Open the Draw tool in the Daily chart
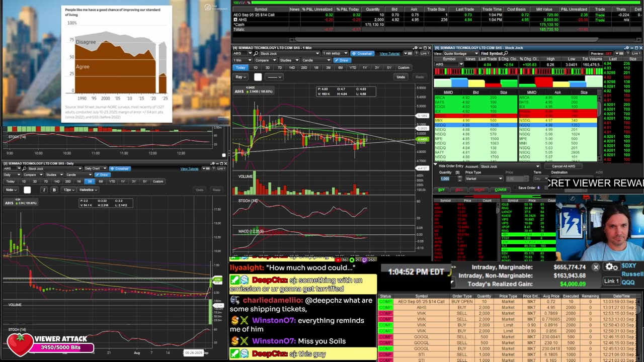This screenshot has width=644, height=362. click(x=102, y=175)
